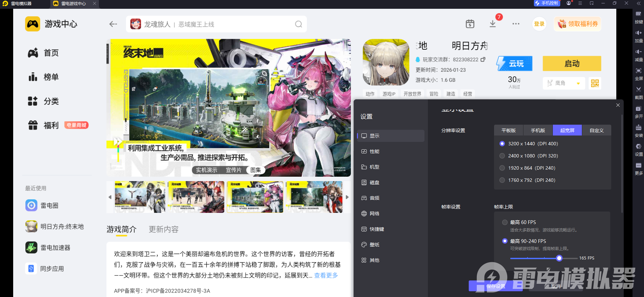Viewport: 644px width, 297px height.
Task: Open the 首页 home section
Action: (x=43, y=53)
